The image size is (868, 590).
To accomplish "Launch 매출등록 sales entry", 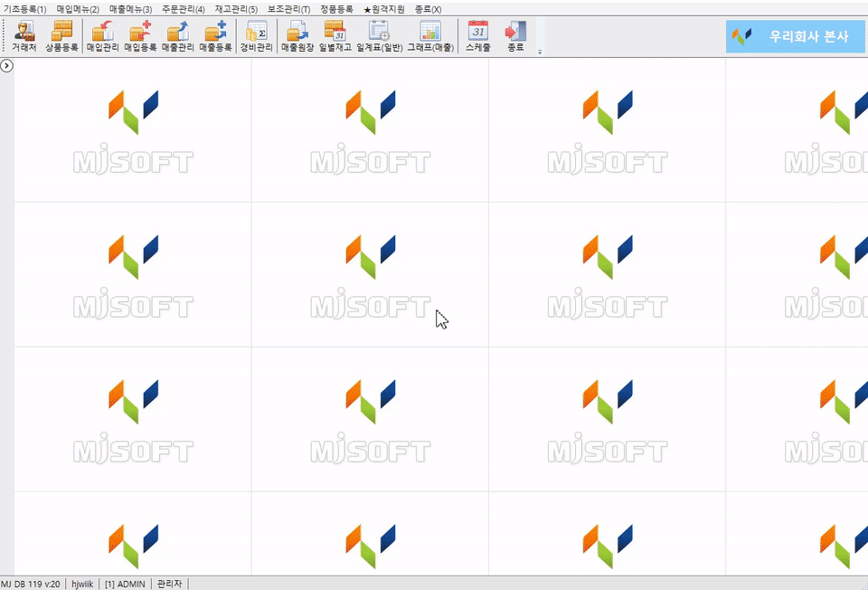I will click(x=215, y=36).
